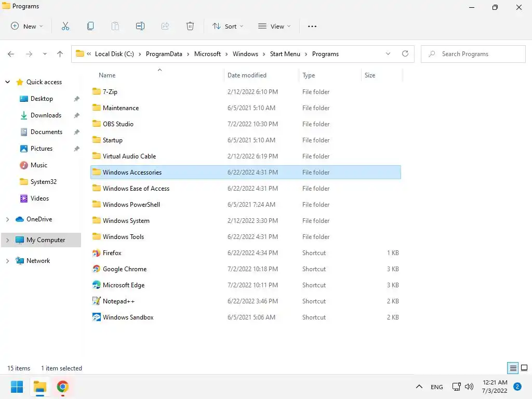Open Music in Quick access

coord(38,165)
